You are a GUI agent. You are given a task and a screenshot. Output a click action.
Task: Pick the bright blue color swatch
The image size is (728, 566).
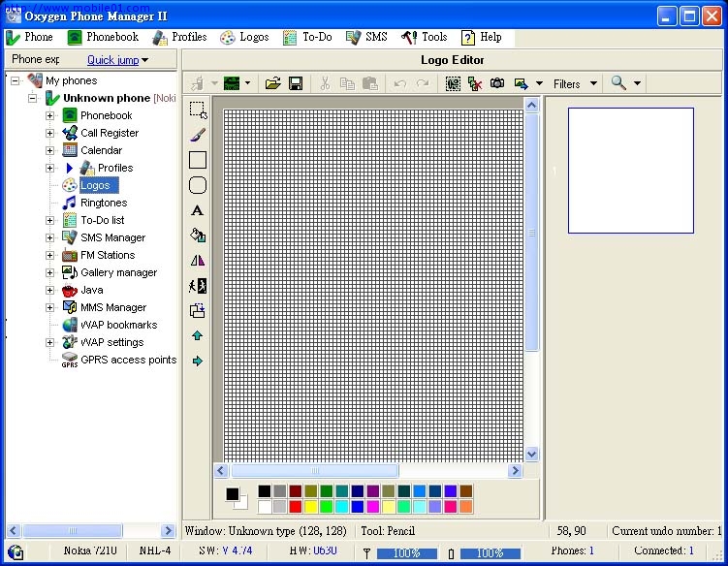[358, 507]
